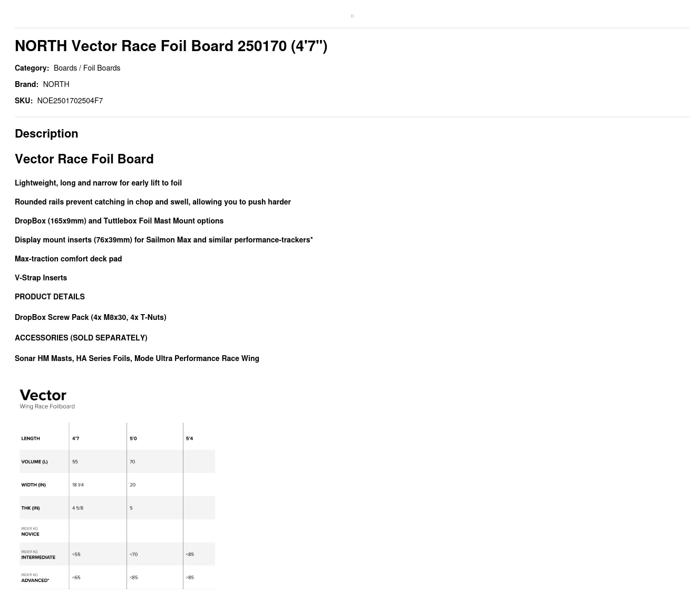
Task: Click the Description section heading
Action: tap(46, 134)
